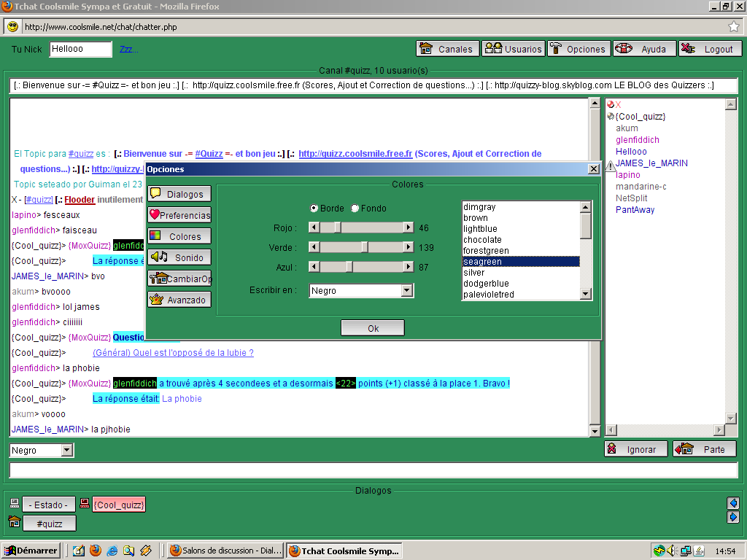This screenshot has width=747, height=560.
Task: Click the operator icon beside user X
Action: tap(611, 104)
